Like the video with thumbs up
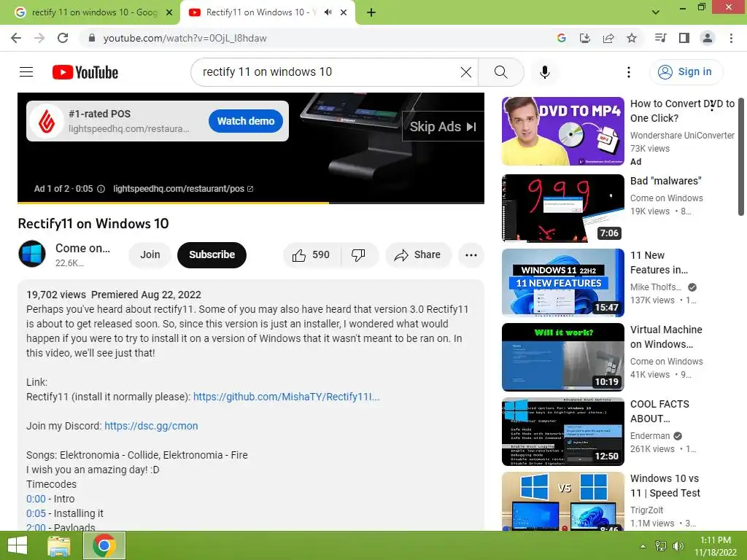Image resolution: width=747 pixels, height=560 pixels. [311, 255]
